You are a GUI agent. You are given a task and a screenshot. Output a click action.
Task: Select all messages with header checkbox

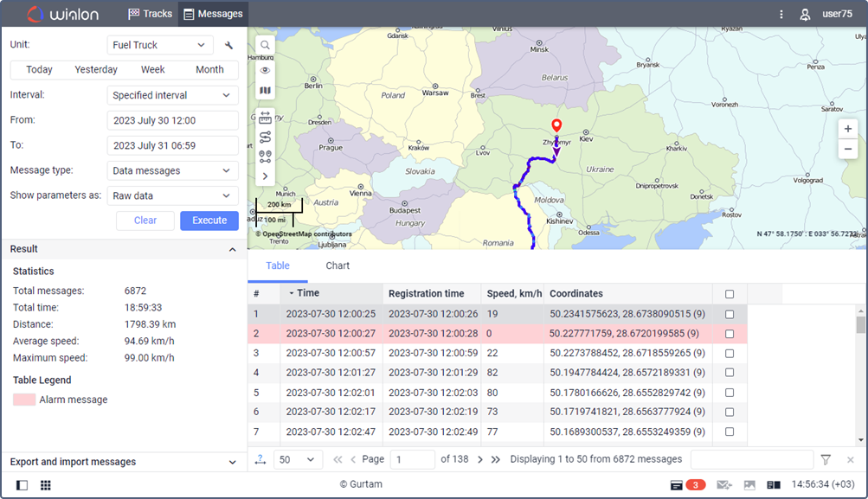coord(730,294)
